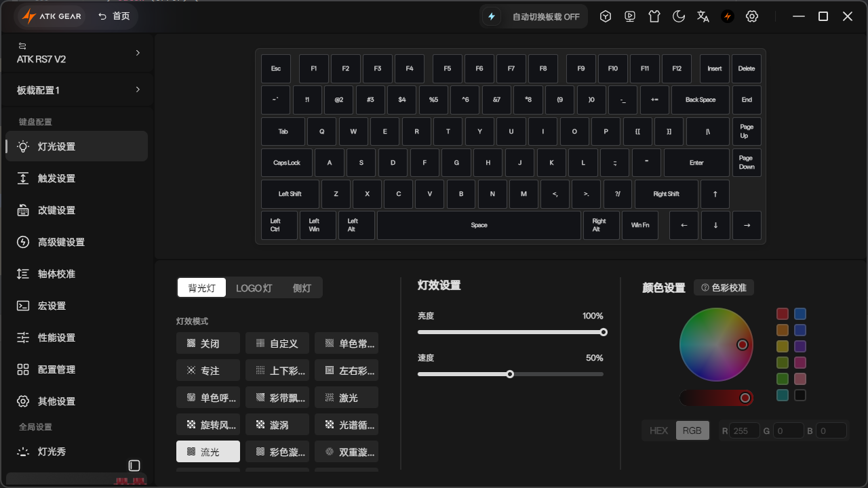Screen dimensions: 868x488
Task: Click the 3D cube icon in header
Action: click(606, 16)
